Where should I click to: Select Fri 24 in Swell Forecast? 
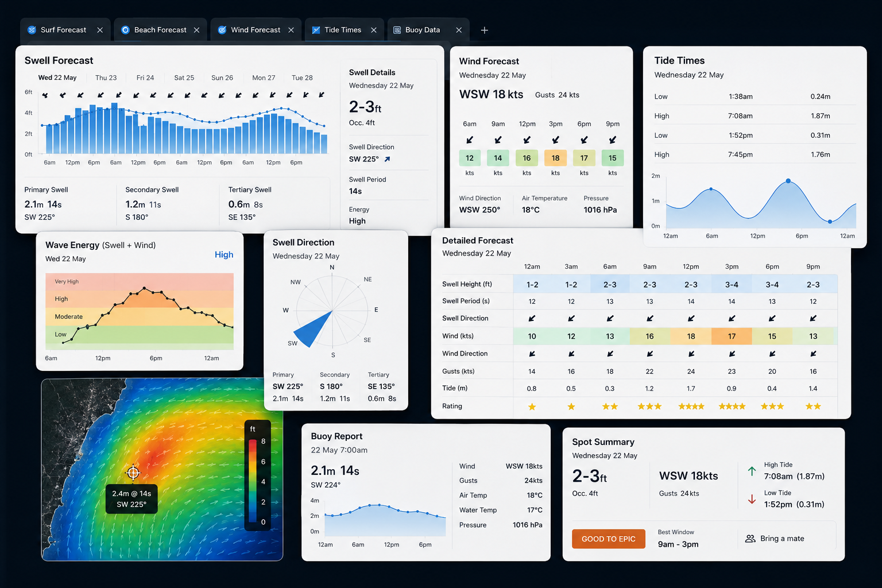pos(145,78)
